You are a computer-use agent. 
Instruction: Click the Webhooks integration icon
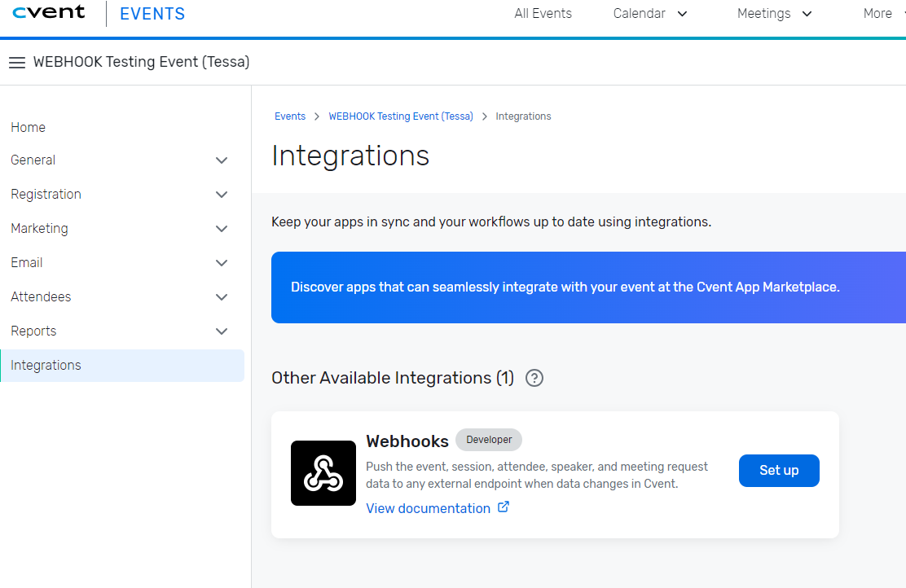(x=323, y=473)
